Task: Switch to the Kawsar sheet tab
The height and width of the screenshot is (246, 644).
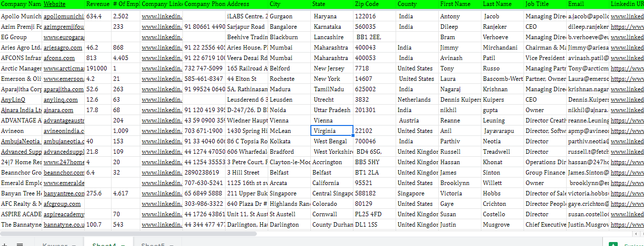Action: 55,245
